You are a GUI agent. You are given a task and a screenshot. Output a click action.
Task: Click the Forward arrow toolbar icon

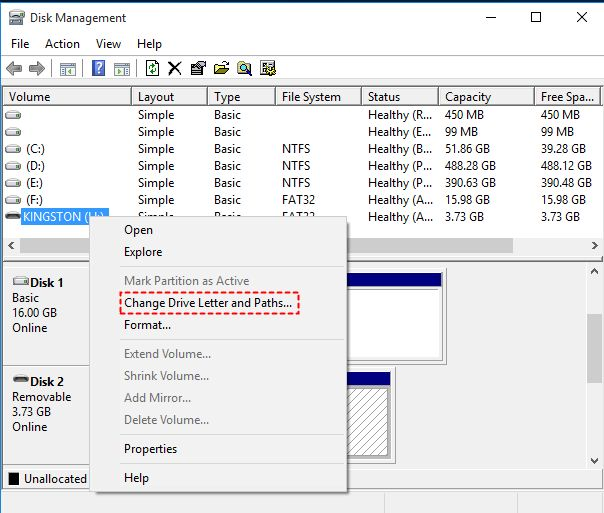pyautogui.click(x=37, y=69)
